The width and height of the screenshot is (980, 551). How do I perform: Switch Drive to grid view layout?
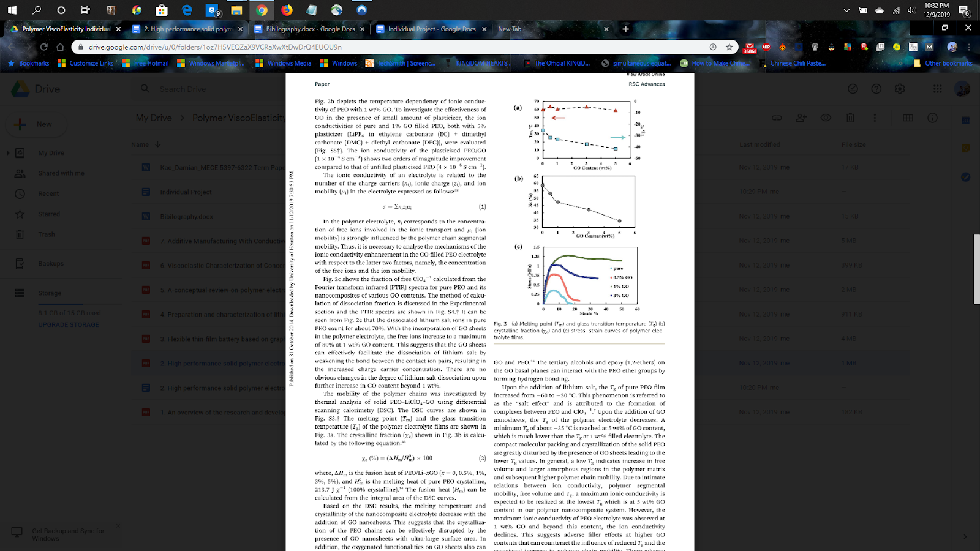coord(908,118)
